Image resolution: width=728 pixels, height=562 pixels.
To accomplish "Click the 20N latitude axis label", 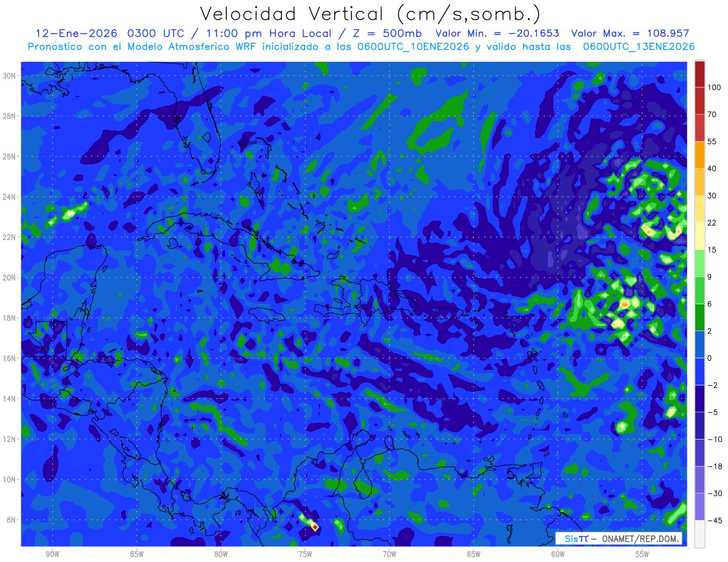I will (10, 278).
